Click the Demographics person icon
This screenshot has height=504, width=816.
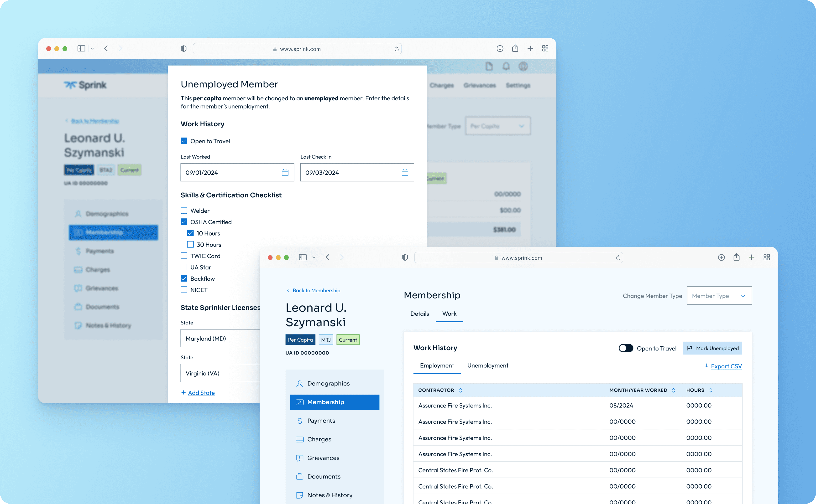[300, 383]
